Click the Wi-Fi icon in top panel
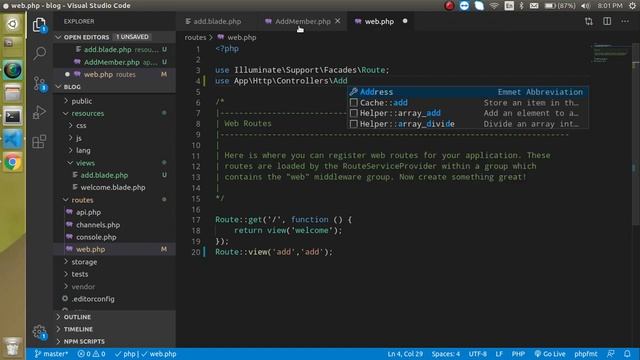640x360 pixels. click(x=494, y=6)
